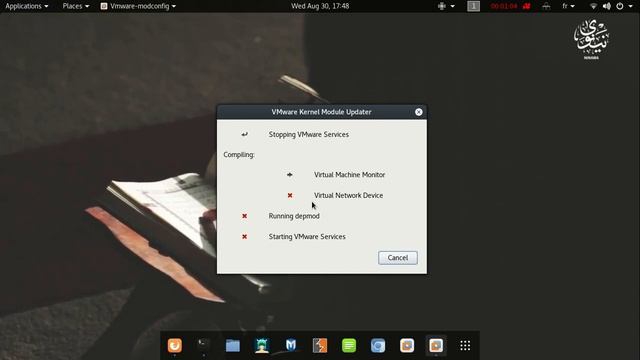640x360 pixels.
Task: Click the Wi-Fi icon in the top bar
Action: point(593,6)
